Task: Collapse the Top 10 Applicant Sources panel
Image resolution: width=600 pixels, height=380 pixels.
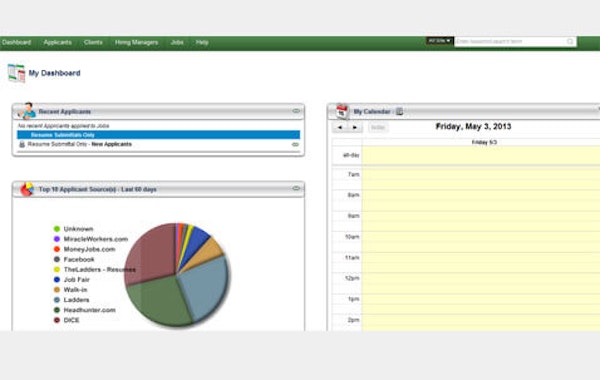Action: tap(296, 188)
